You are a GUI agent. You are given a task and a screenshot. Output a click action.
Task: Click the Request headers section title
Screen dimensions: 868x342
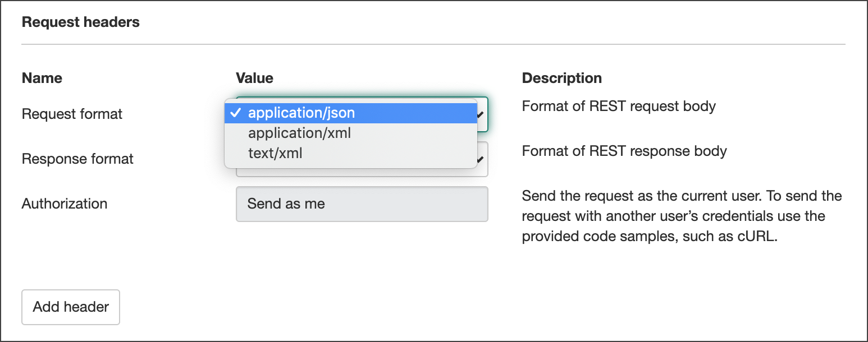click(x=80, y=22)
